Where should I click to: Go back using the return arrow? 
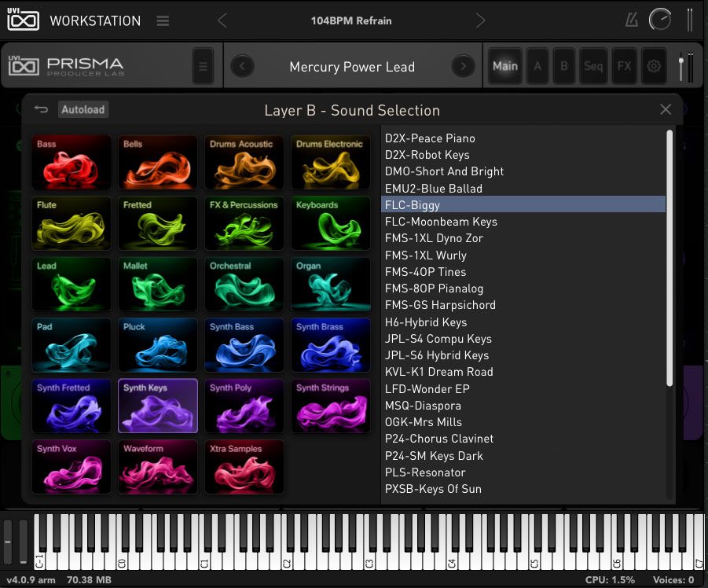tap(41, 109)
